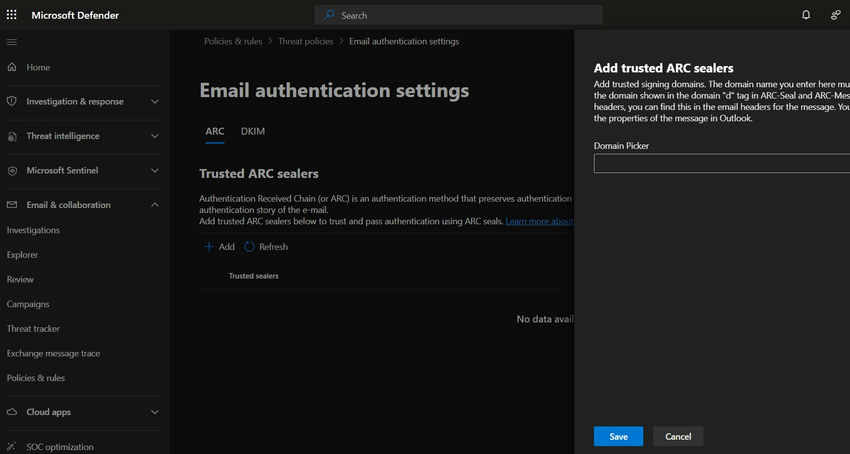Click the Microsoft Sentinel shield icon
This screenshot has width=850, height=454.
click(x=12, y=170)
